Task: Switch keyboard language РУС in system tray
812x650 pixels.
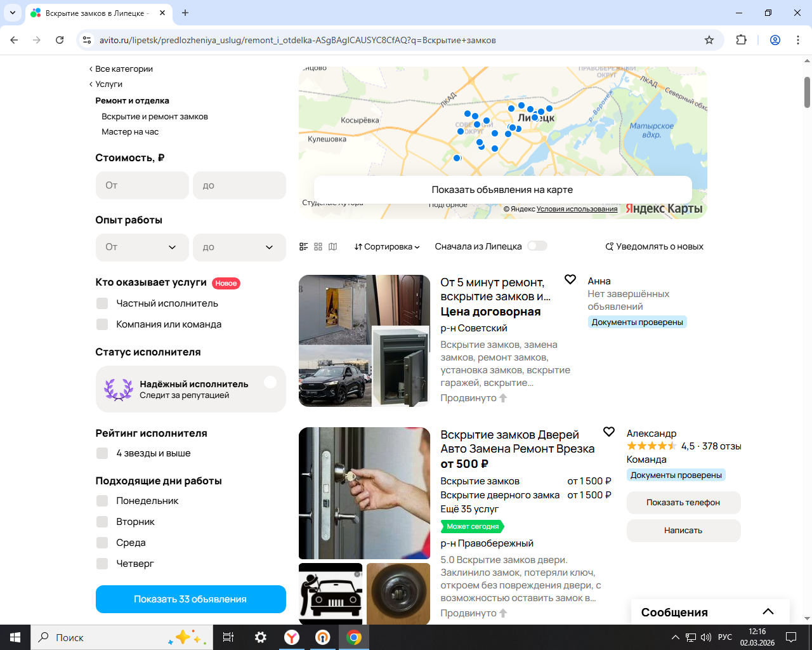Action: click(x=725, y=637)
